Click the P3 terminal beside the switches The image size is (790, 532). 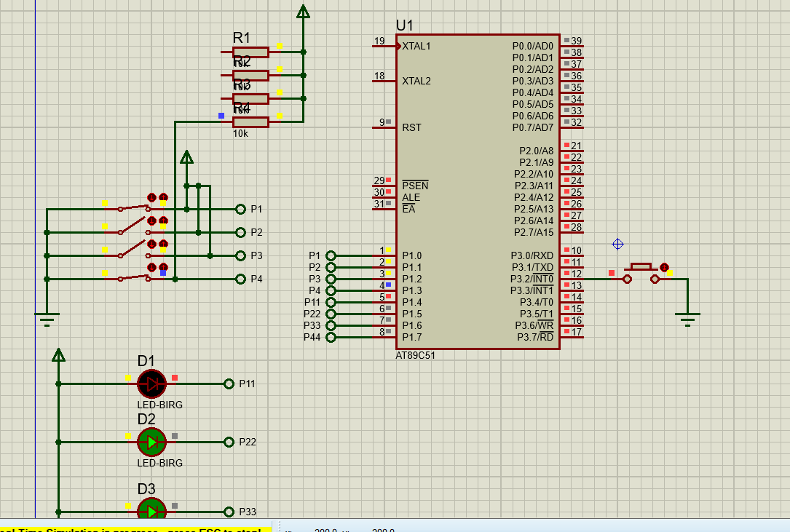click(240, 256)
